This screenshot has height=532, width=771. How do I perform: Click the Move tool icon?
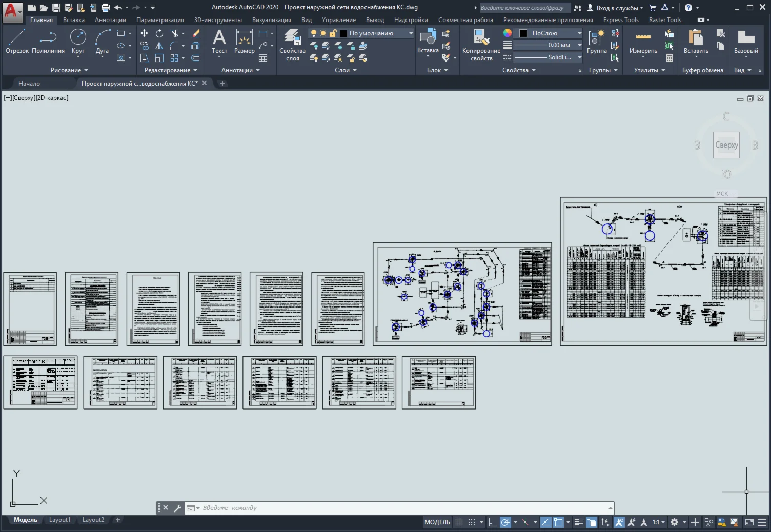145,33
